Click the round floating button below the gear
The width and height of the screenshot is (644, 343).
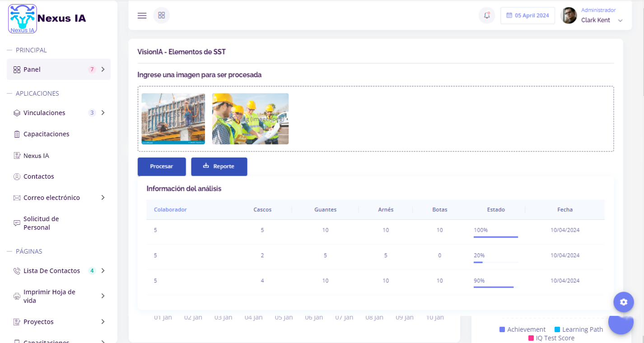621,325
